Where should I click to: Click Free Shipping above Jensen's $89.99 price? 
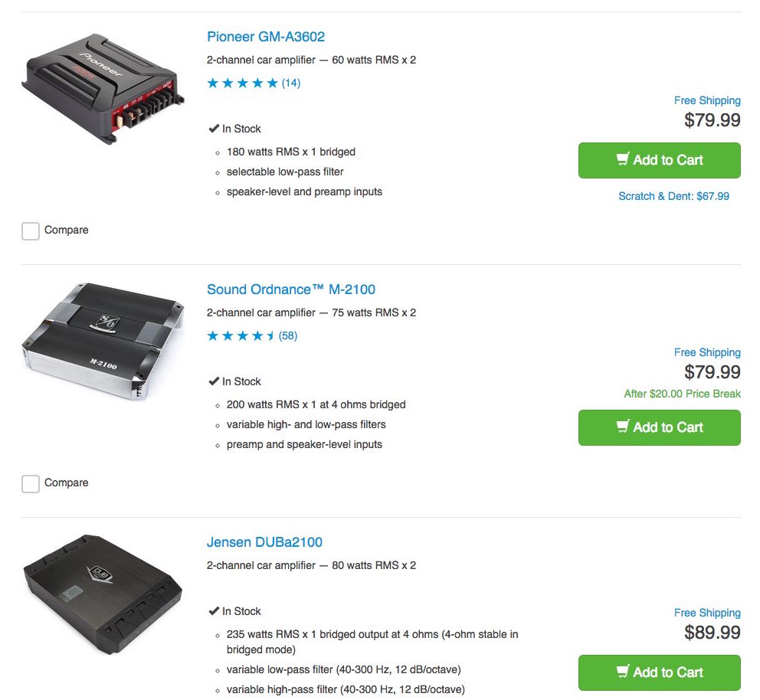point(707,613)
